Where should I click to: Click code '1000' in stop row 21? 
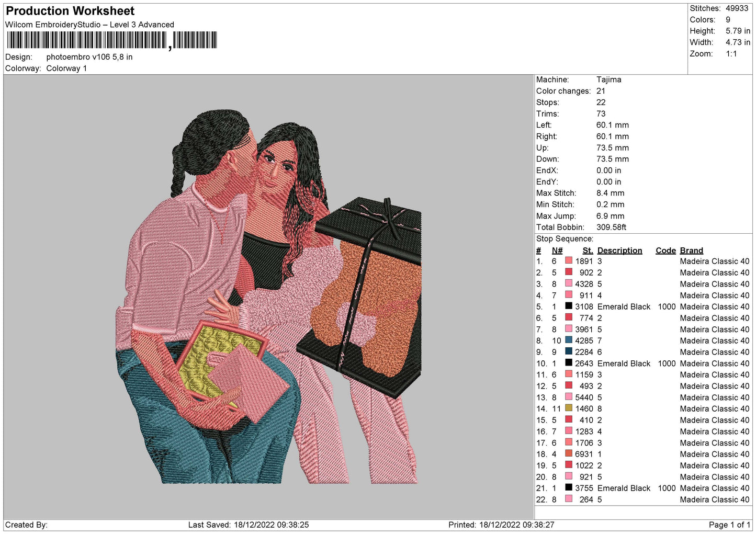[x=667, y=488]
